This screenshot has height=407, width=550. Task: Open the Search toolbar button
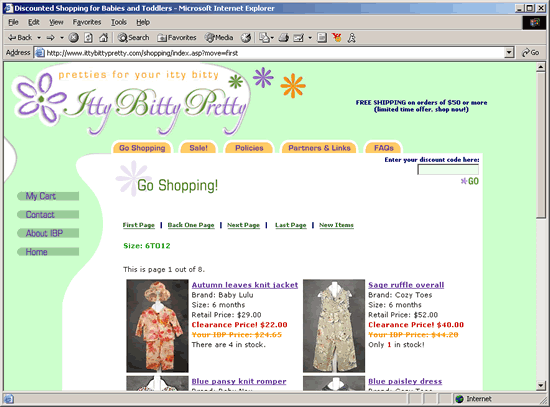click(133, 38)
